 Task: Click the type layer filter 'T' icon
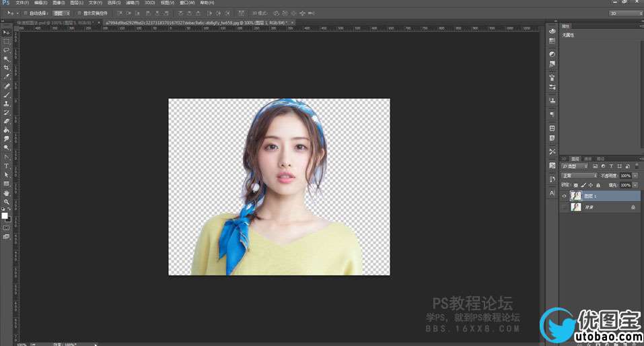[x=611, y=166]
